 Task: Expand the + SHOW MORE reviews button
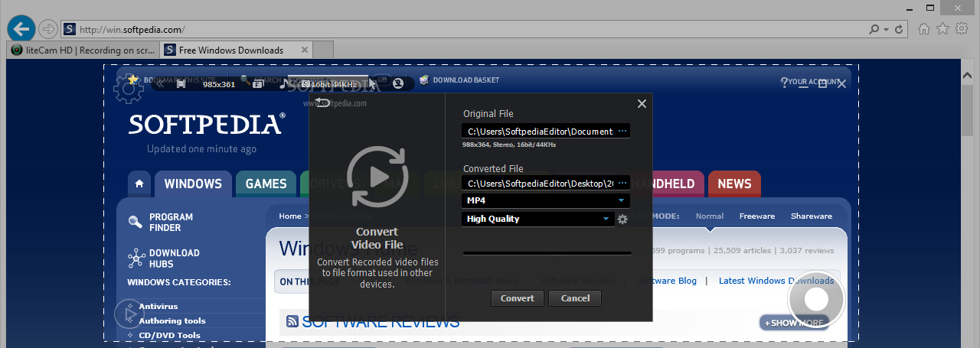(x=795, y=323)
